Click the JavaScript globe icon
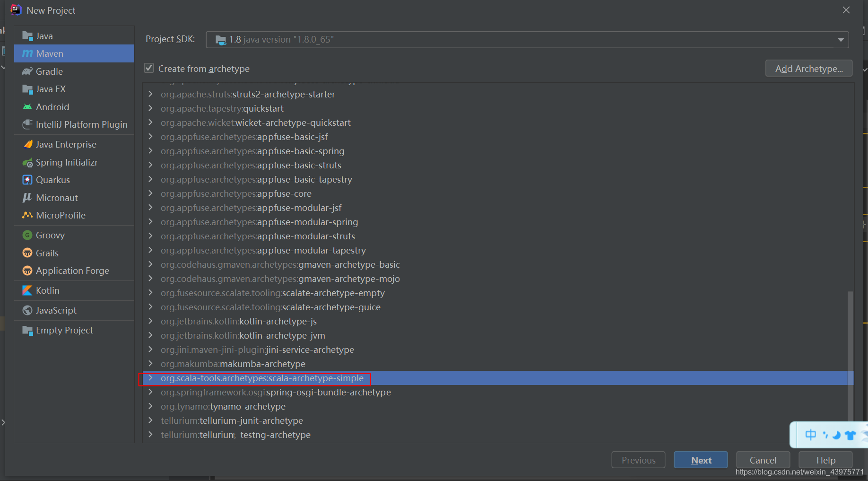Image resolution: width=868 pixels, height=481 pixels. point(27,310)
